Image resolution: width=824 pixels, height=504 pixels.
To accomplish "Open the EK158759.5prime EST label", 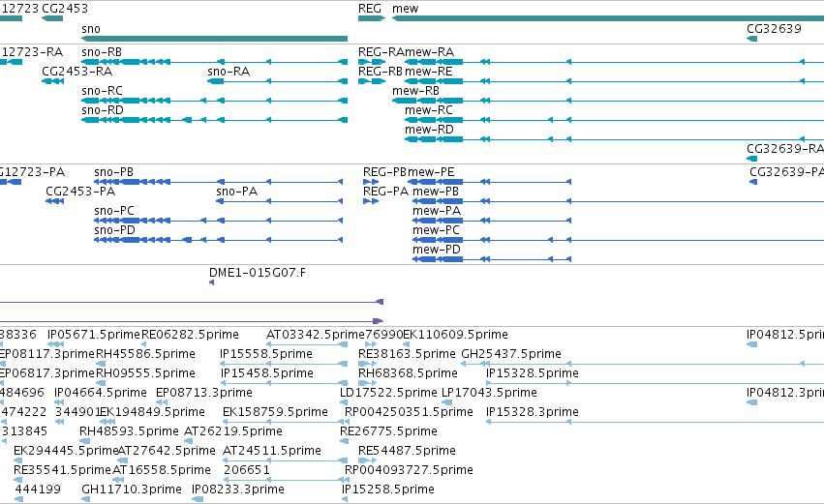I will [x=275, y=413].
